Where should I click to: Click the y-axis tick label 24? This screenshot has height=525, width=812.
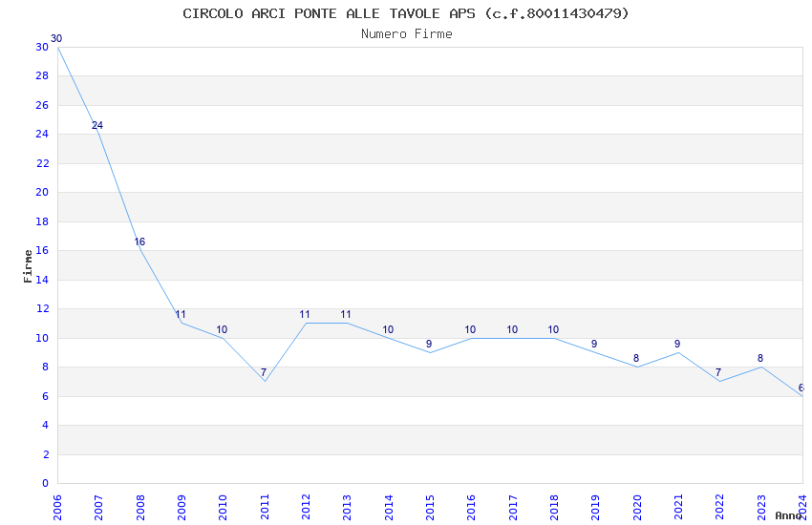(42, 135)
